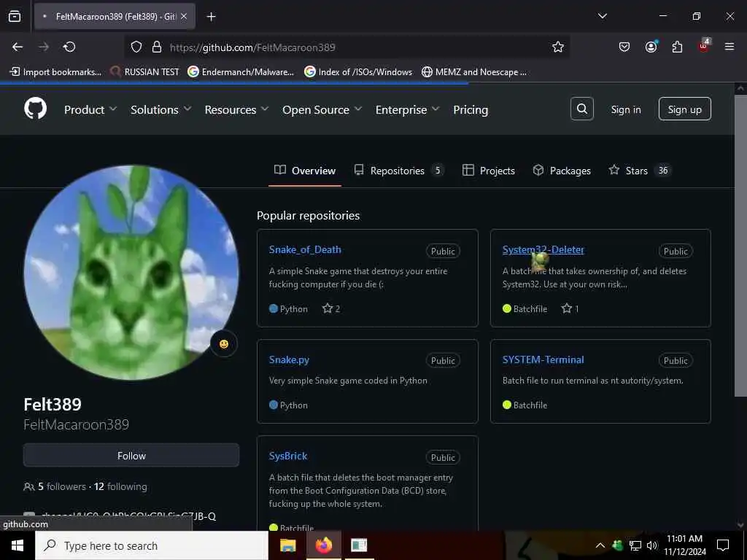
Task: Bookmark this page with star icon
Action: (x=558, y=47)
